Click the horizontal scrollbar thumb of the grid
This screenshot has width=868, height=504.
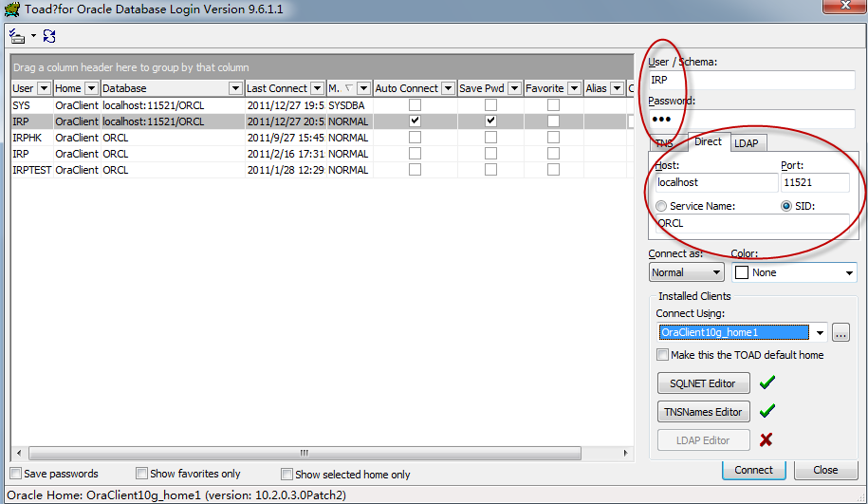[305, 453]
